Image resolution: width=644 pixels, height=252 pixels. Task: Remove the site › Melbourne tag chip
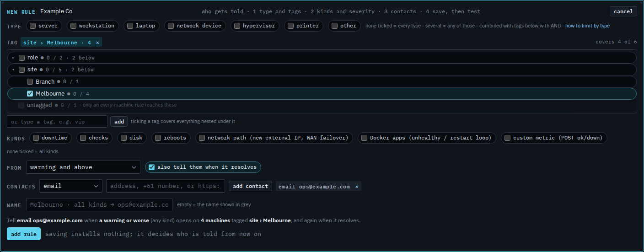pyautogui.click(x=97, y=43)
